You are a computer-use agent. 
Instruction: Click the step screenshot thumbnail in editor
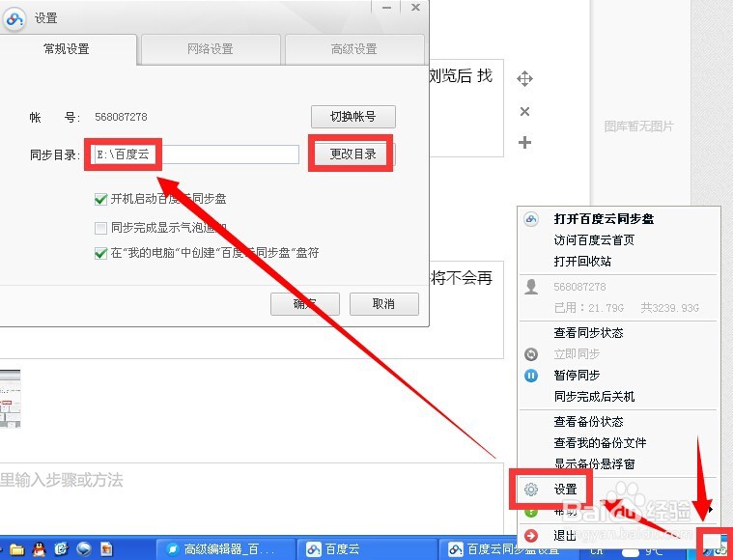(x=11, y=399)
